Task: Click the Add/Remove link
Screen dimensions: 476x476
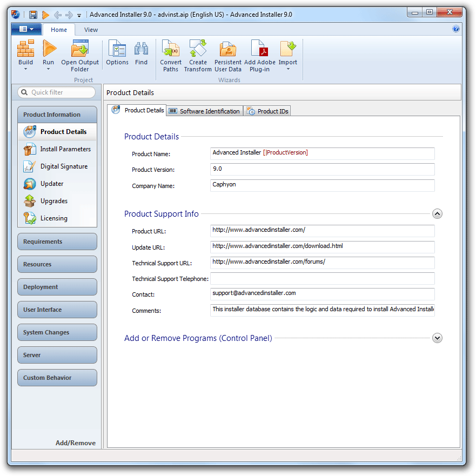Action: pos(76,443)
